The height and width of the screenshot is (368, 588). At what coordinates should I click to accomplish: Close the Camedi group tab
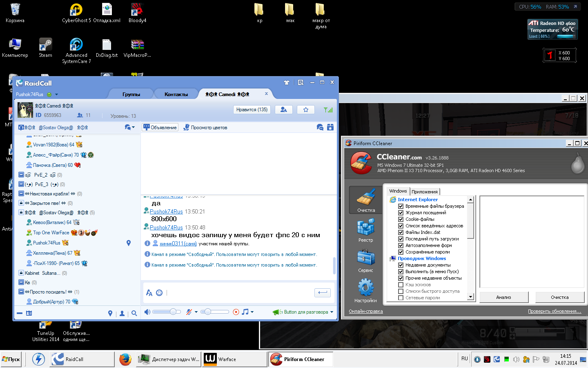coord(266,94)
